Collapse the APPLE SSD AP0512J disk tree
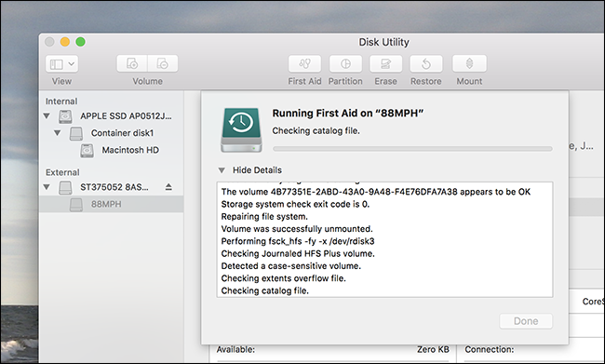This screenshot has height=364, width=605. pyautogui.click(x=47, y=115)
